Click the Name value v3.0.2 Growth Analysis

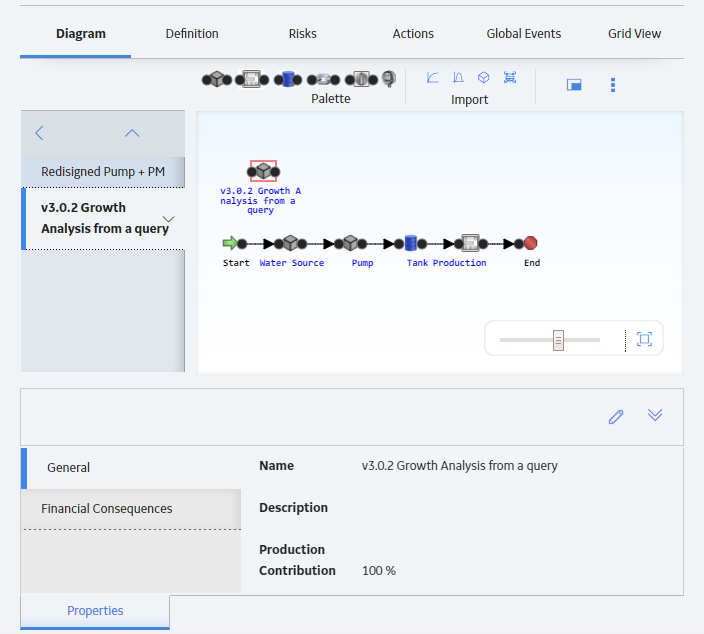tap(460, 466)
